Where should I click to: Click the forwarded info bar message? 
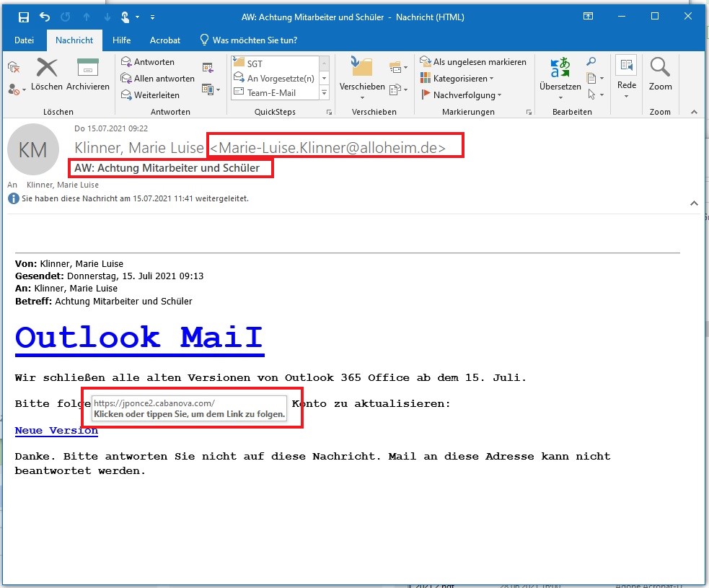coord(135,198)
